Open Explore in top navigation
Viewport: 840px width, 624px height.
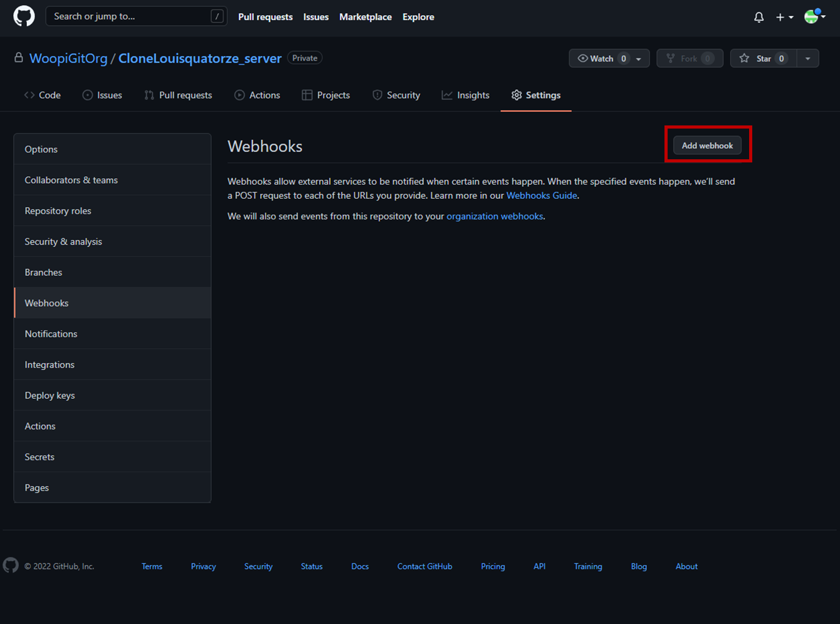(418, 17)
